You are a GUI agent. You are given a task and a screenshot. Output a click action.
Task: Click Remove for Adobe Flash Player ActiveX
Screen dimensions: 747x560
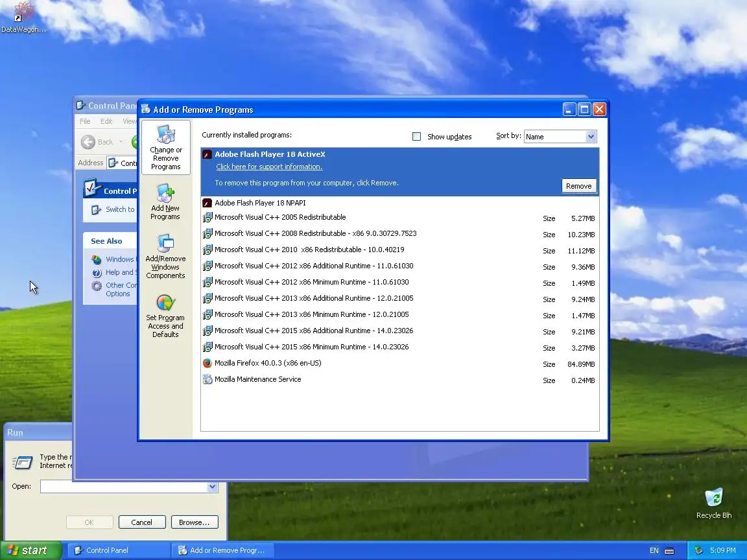[x=579, y=186]
